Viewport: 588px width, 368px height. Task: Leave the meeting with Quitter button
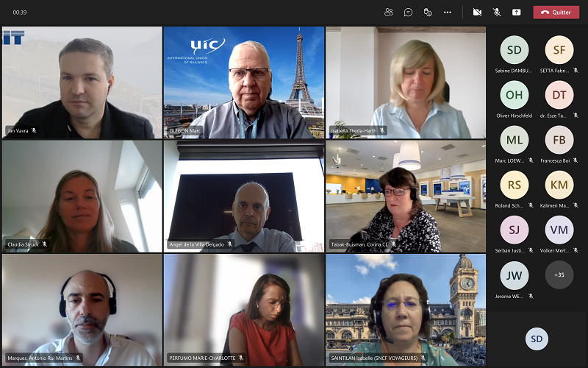[x=556, y=12]
